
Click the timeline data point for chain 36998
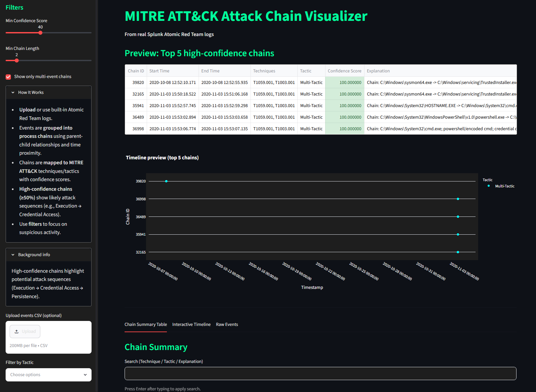(458, 199)
